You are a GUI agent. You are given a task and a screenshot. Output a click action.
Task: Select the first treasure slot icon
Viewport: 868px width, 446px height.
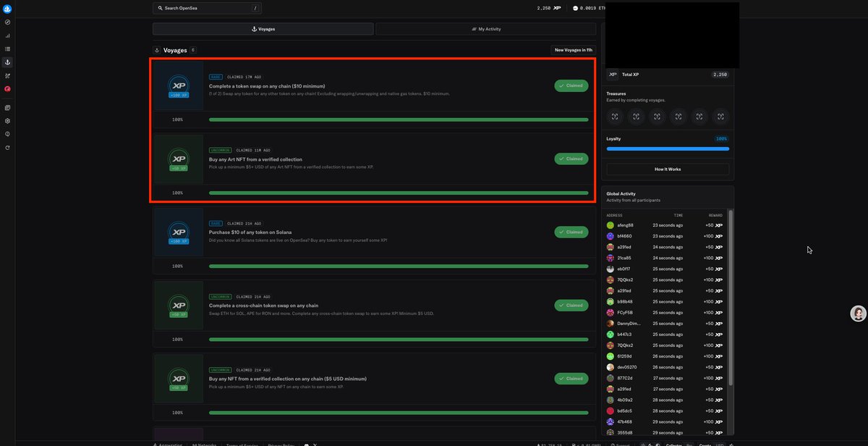pos(615,117)
